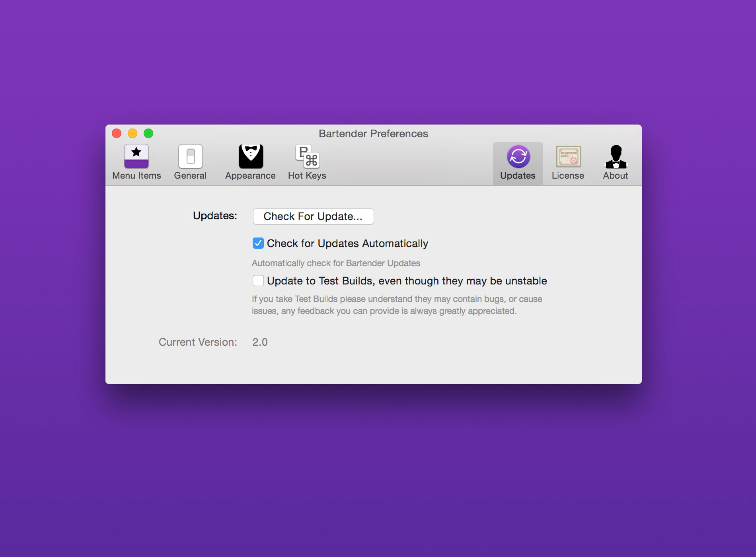Screen dimensions: 756x557
Task: Click the 'Current Version:' label
Action: [198, 342]
